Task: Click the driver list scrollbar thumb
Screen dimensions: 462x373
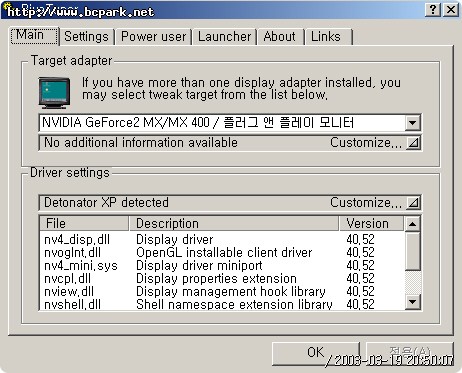Action: click(413, 251)
